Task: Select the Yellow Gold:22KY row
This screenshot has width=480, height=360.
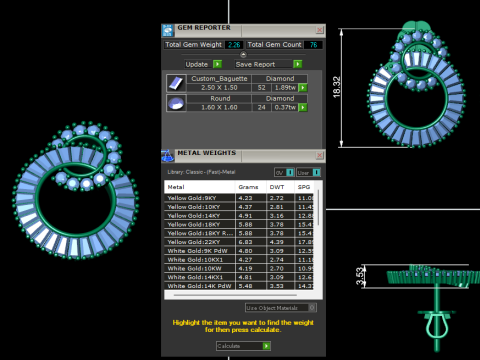Action: point(239,242)
